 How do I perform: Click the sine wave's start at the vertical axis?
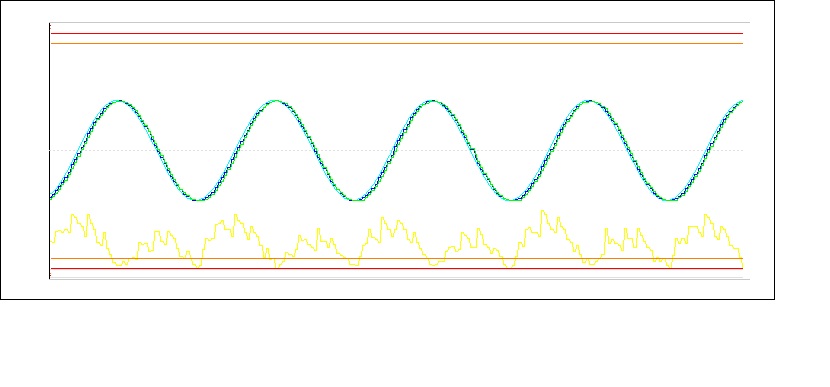point(52,197)
